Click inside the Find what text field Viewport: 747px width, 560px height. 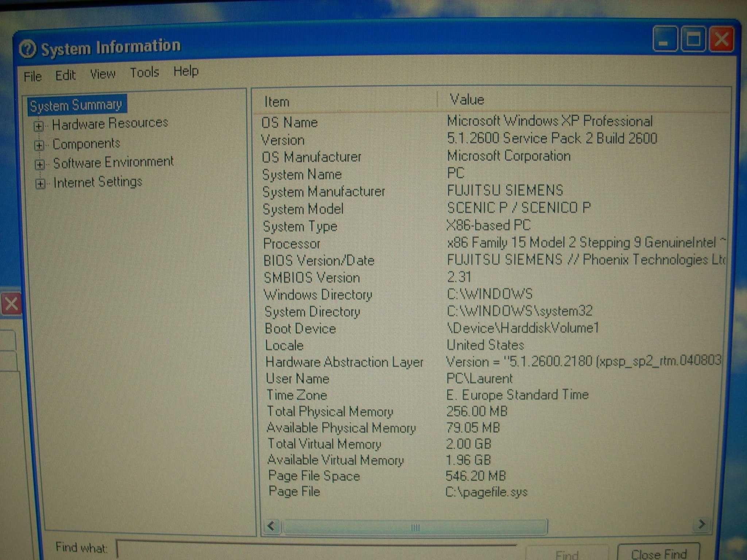pos(317,550)
